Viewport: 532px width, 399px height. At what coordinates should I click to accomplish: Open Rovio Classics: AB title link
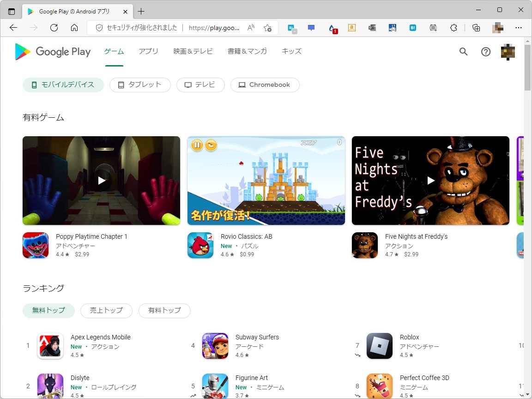(246, 236)
